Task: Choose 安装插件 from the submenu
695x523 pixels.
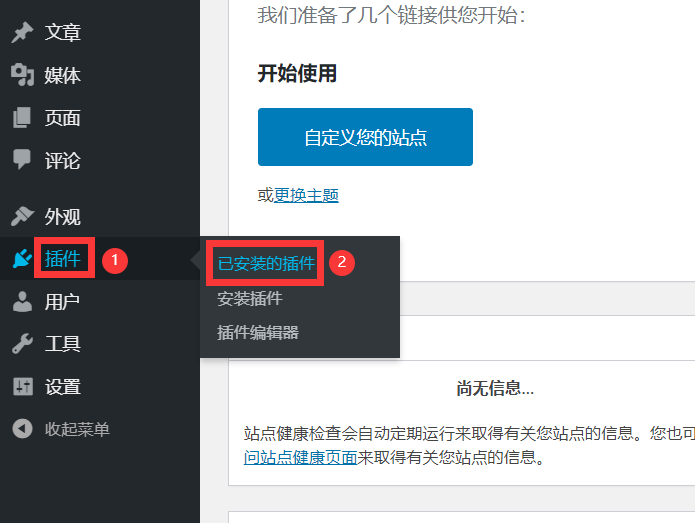Action: pos(250,298)
